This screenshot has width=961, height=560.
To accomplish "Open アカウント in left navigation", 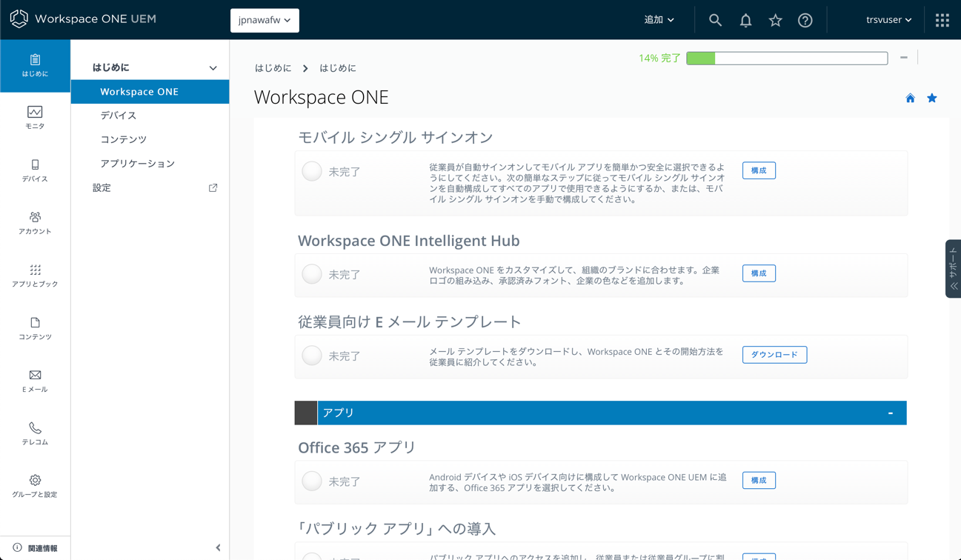I will [x=35, y=223].
